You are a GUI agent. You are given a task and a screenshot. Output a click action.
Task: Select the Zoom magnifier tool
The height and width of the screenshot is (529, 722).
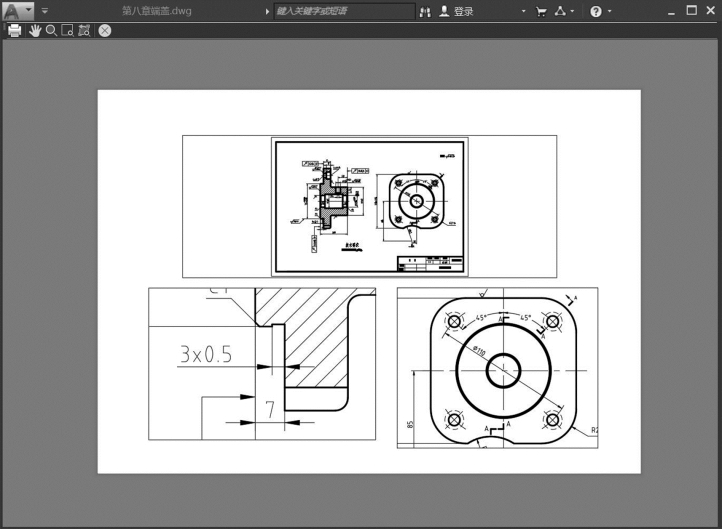[51, 30]
